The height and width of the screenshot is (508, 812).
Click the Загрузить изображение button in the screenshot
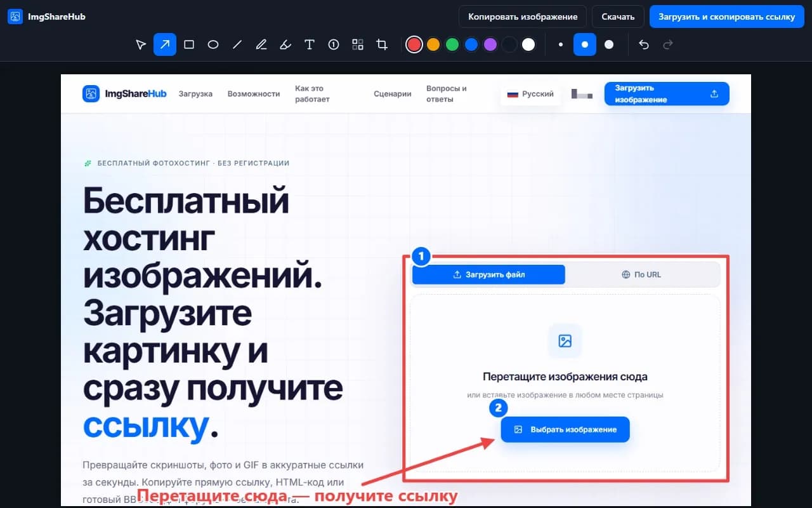pyautogui.click(x=667, y=94)
